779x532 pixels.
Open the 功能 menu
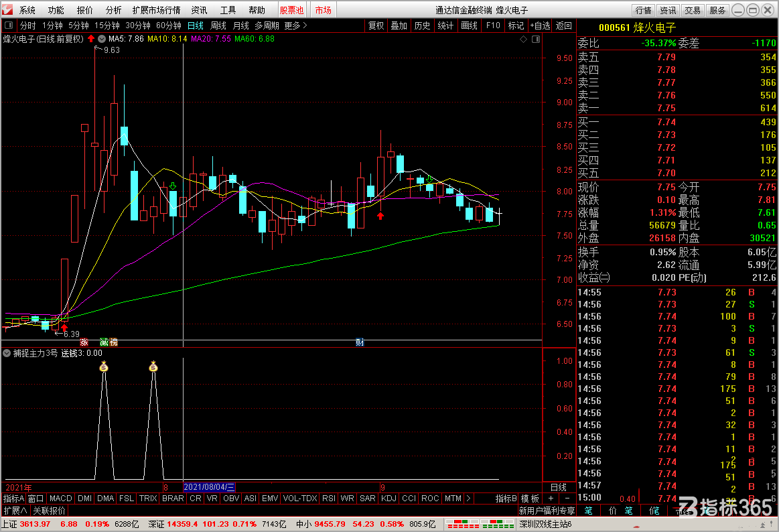click(56, 10)
